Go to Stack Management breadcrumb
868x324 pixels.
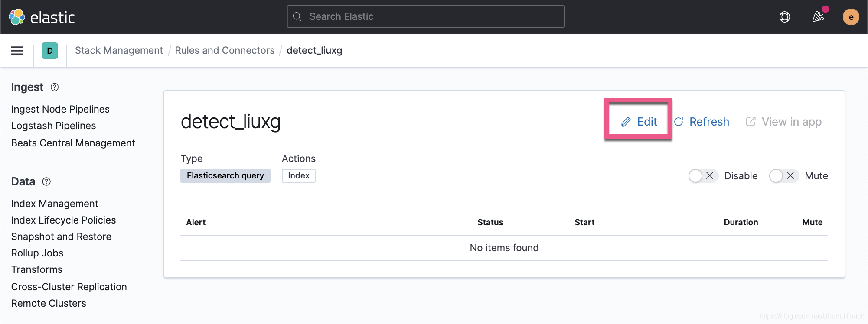point(119,50)
